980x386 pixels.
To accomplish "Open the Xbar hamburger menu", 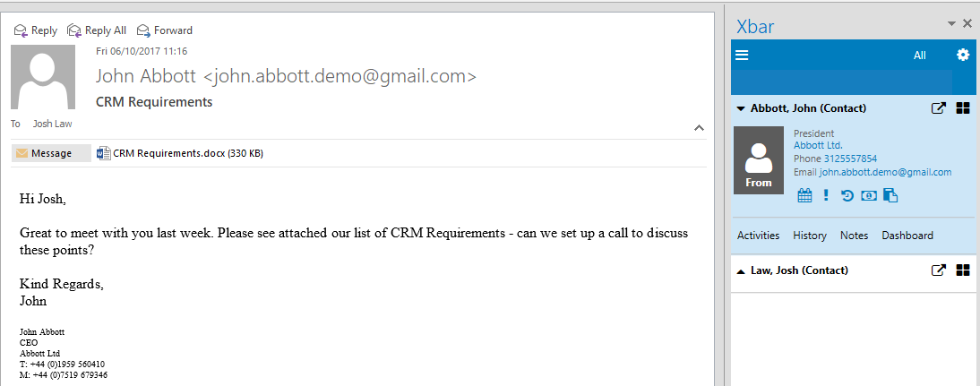I will point(742,55).
